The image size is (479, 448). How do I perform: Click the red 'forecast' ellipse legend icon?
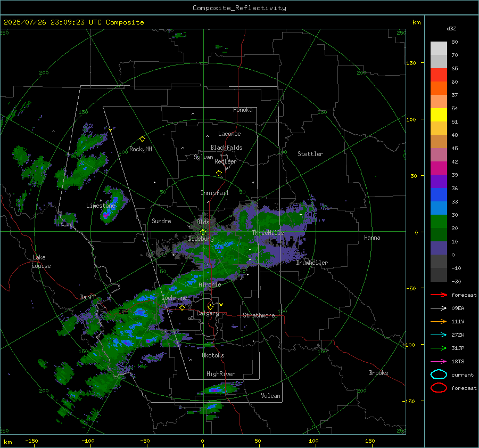[x=439, y=388]
